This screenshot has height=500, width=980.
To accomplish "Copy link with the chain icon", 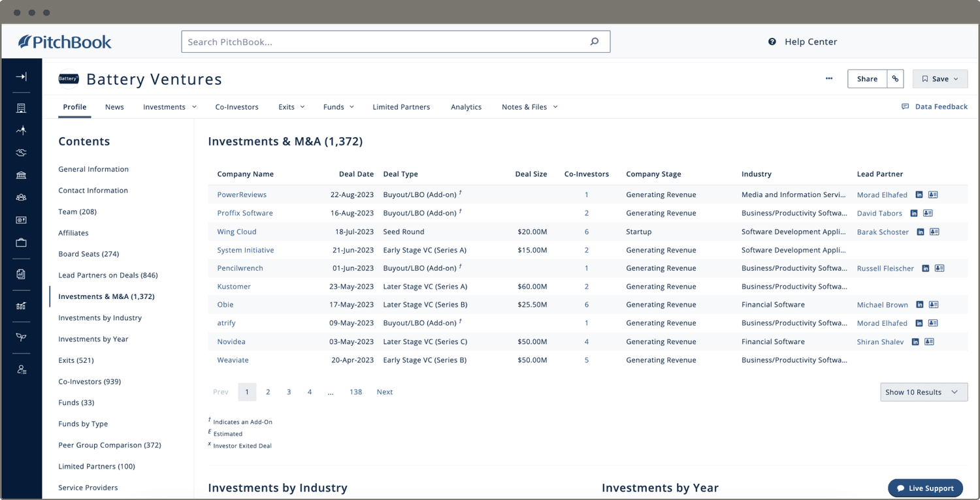I will (895, 79).
